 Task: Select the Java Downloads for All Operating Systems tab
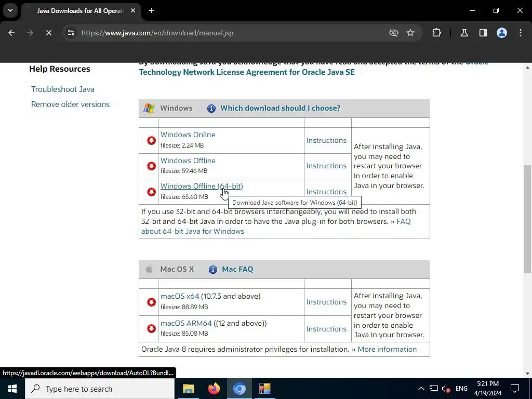tap(82, 11)
